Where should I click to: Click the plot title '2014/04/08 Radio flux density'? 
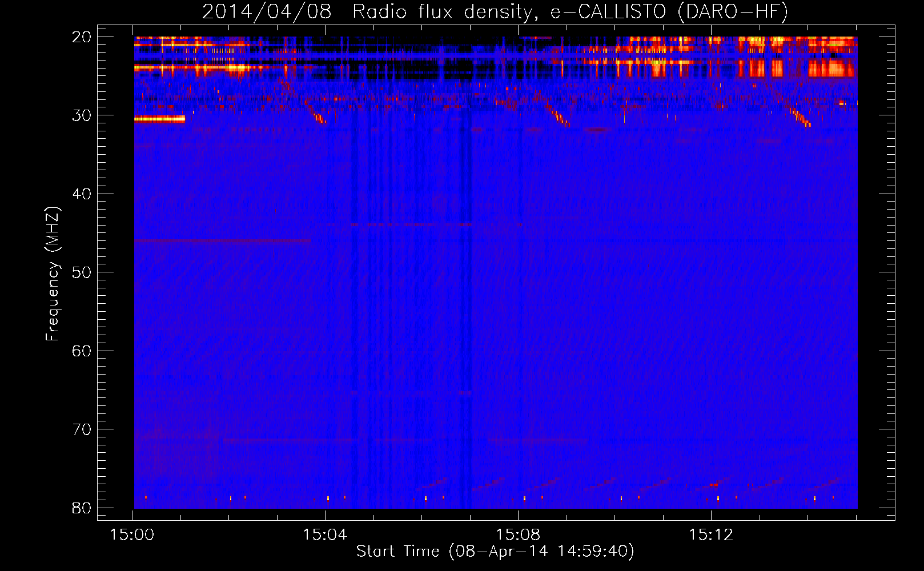(495, 11)
